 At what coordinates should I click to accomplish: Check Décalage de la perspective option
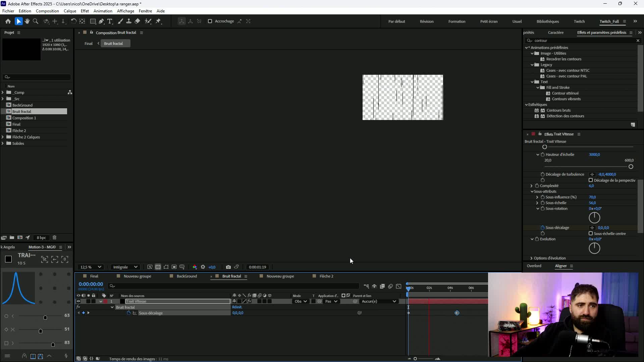[x=591, y=180]
